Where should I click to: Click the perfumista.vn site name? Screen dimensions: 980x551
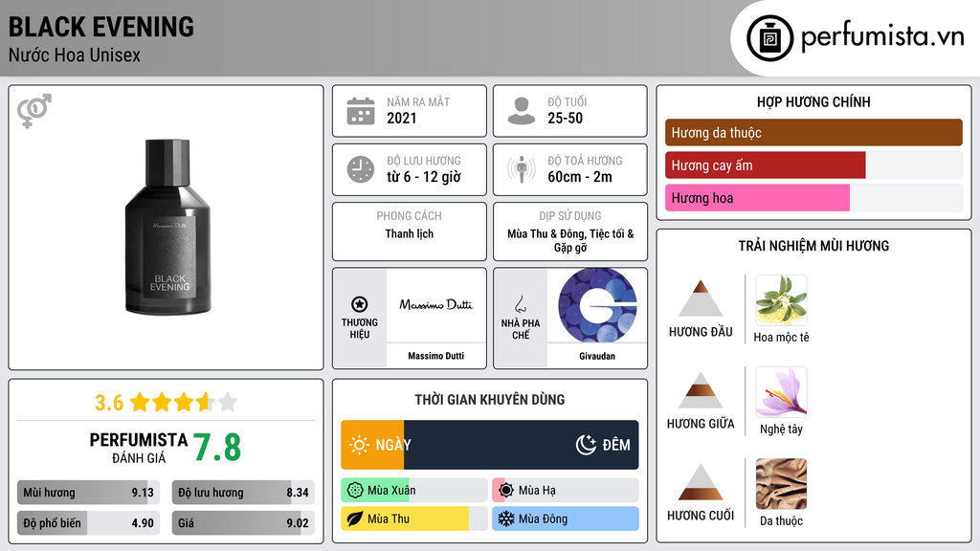(882, 37)
